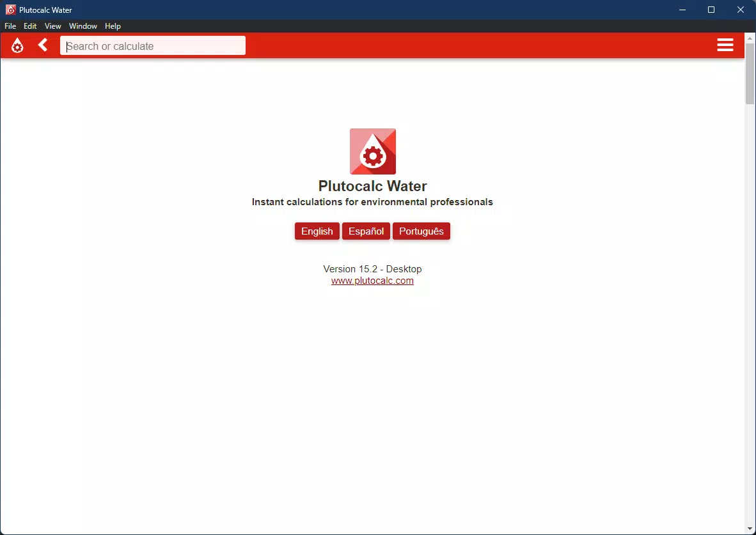
Task: Click the Plutocalc Water heading text
Action: 373,186
